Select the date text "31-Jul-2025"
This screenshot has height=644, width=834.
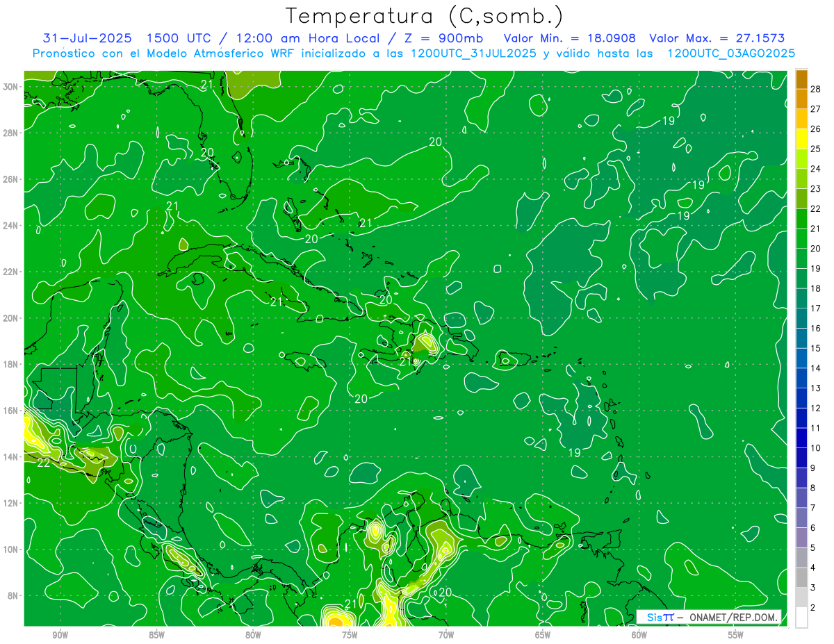pyautogui.click(x=86, y=38)
